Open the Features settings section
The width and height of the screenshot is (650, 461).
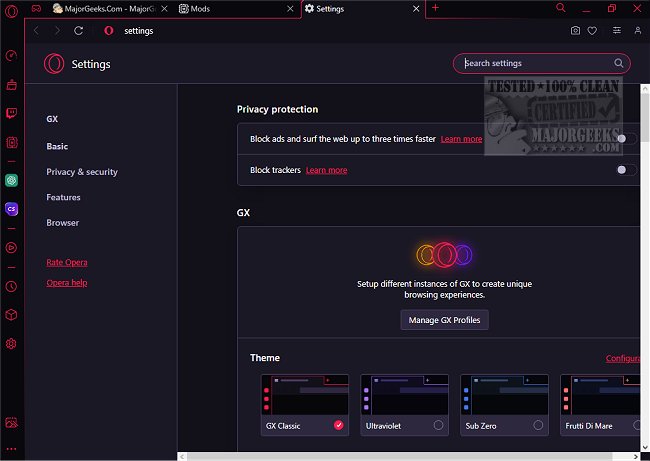click(63, 197)
